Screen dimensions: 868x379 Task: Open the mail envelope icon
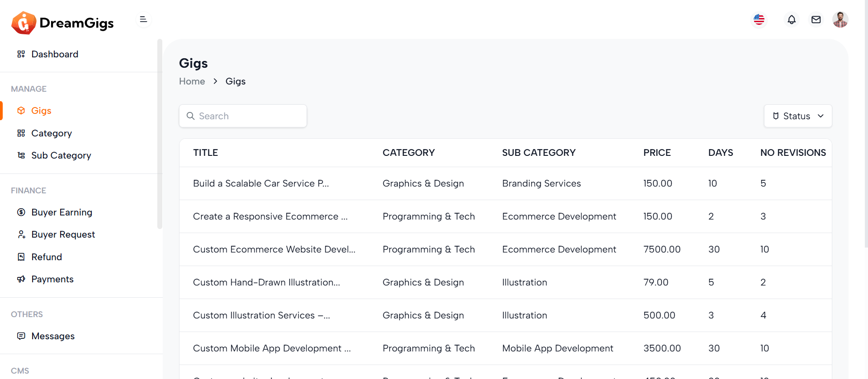(816, 20)
